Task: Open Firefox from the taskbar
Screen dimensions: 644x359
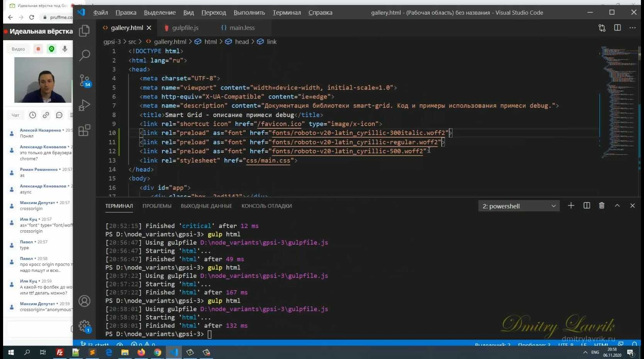Action: coord(141,352)
